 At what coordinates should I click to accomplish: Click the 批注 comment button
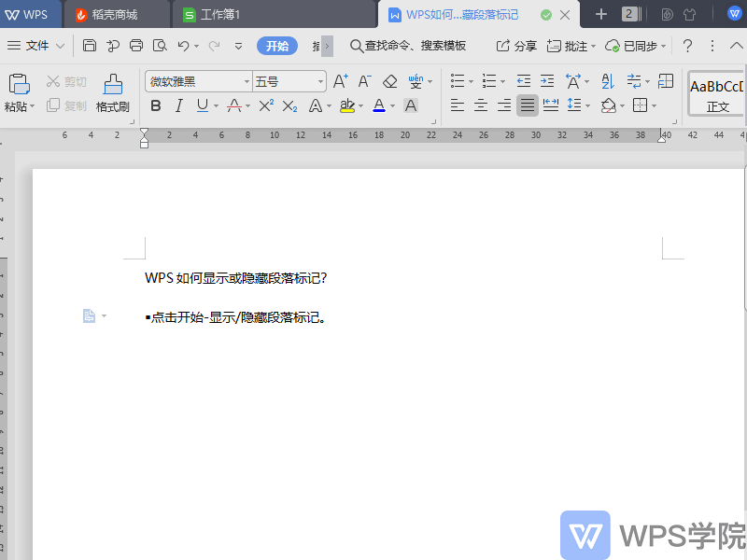[x=571, y=46]
